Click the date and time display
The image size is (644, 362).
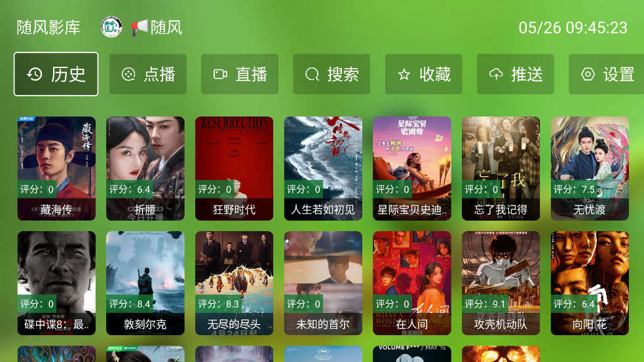573,28
